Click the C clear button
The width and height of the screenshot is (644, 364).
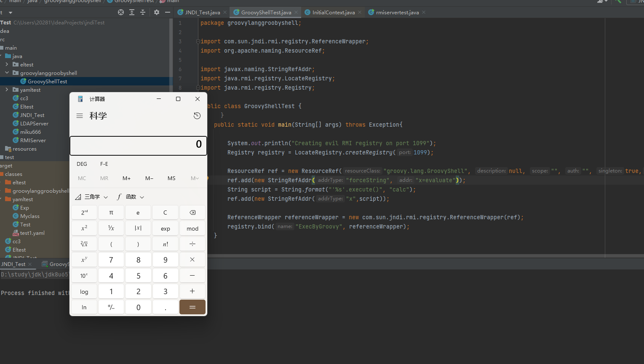pos(166,213)
